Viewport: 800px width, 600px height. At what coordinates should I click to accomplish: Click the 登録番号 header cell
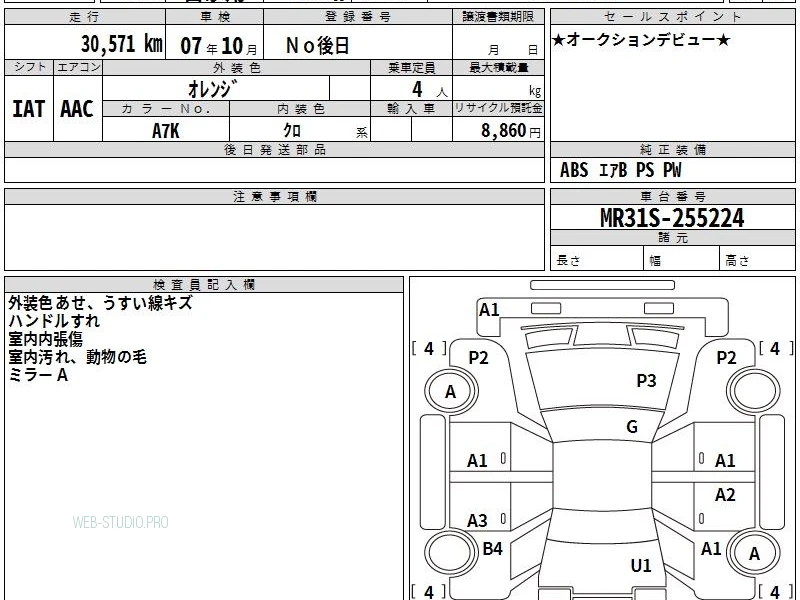click(x=358, y=17)
